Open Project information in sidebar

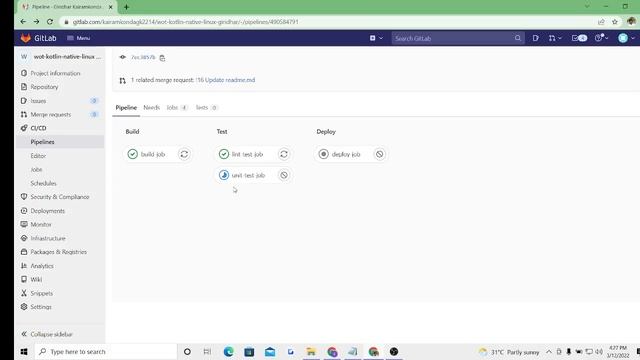pos(55,73)
